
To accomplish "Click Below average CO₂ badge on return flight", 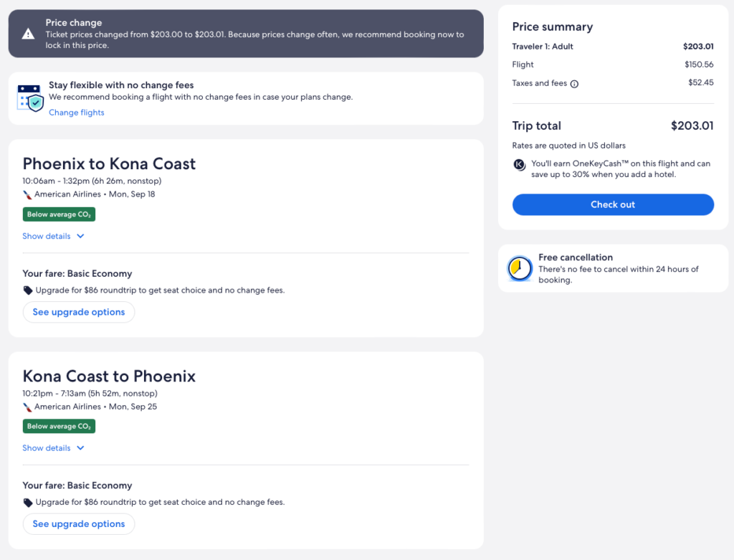I will coord(59,427).
